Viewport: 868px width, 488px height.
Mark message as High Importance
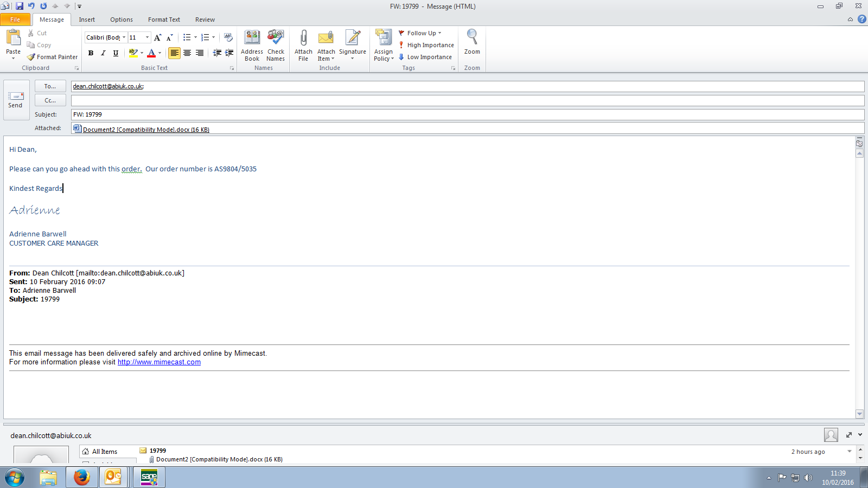point(426,45)
